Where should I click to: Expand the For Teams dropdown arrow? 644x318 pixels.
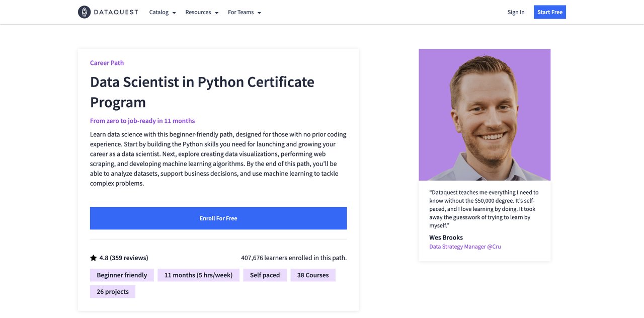pos(259,13)
